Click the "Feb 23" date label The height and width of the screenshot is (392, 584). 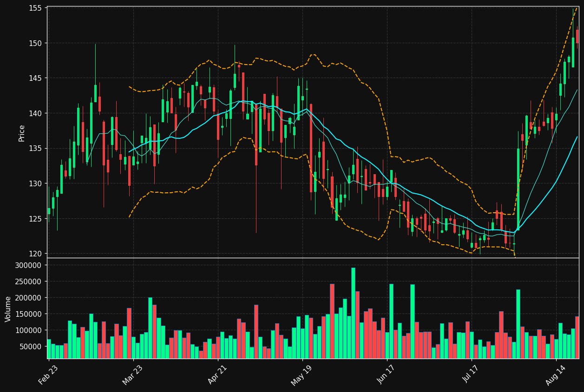coord(48,375)
